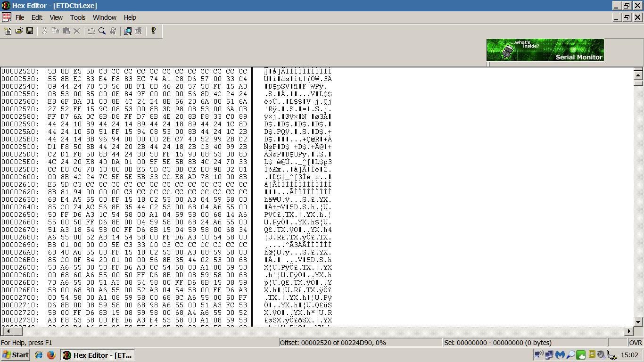Screen dimensions: 644x362
Task: Click the Offset readout in status bar
Action: pos(360,343)
